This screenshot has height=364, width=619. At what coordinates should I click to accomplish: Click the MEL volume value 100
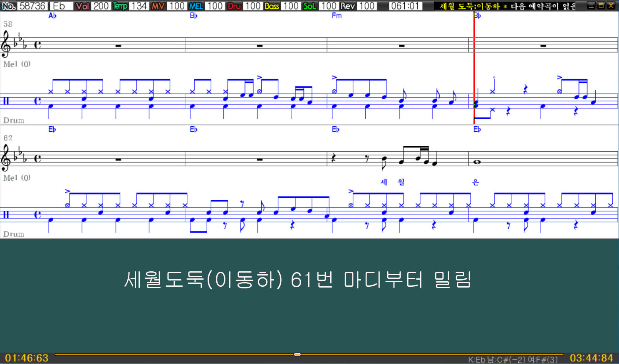click(x=215, y=6)
